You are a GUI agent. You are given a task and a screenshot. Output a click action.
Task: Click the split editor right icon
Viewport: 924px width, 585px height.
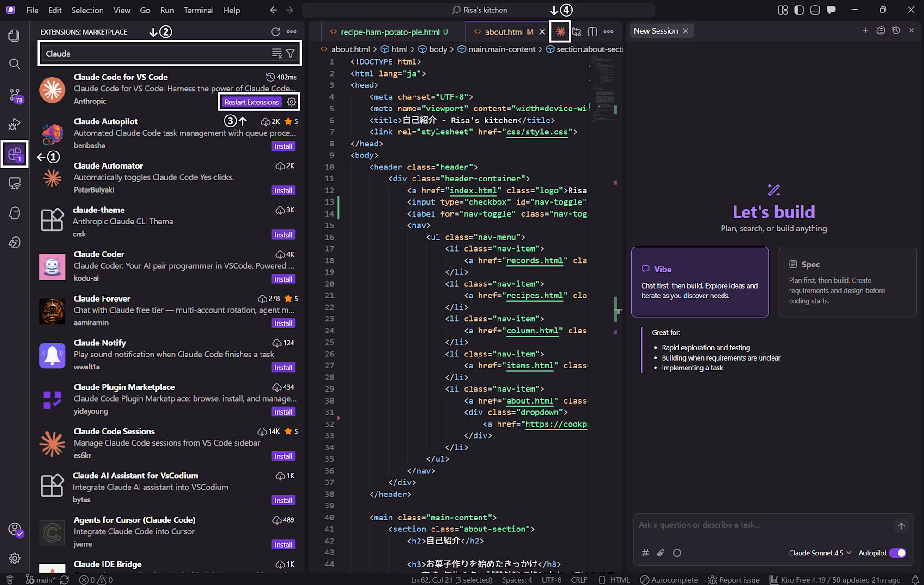pyautogui.click(x=592, y=31)
